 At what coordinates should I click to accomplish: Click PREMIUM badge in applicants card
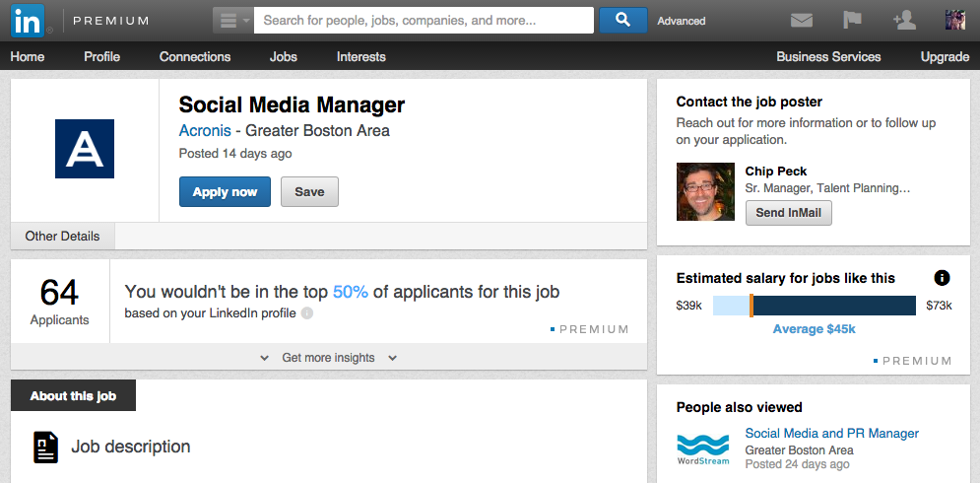pyautogui.click(x=589, y=329)
